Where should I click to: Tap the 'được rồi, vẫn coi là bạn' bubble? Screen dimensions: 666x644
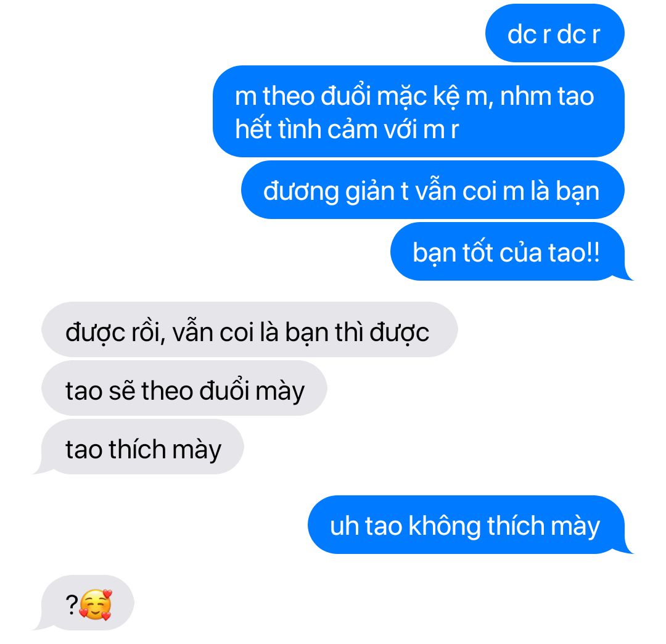[x=249, y=329]
